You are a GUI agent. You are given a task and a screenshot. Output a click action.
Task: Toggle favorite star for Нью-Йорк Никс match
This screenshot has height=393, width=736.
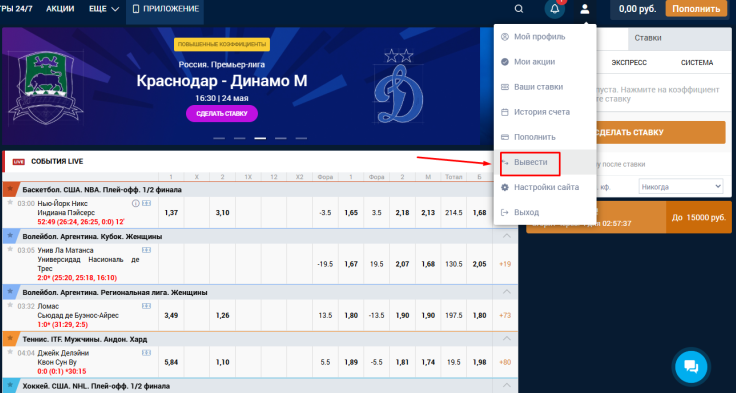point(10,202)
